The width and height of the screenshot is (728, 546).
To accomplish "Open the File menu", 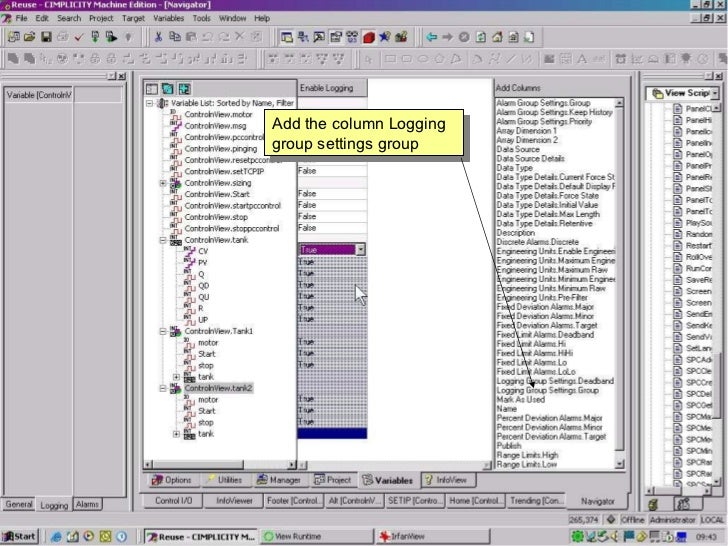I will (x=21, y=18).
